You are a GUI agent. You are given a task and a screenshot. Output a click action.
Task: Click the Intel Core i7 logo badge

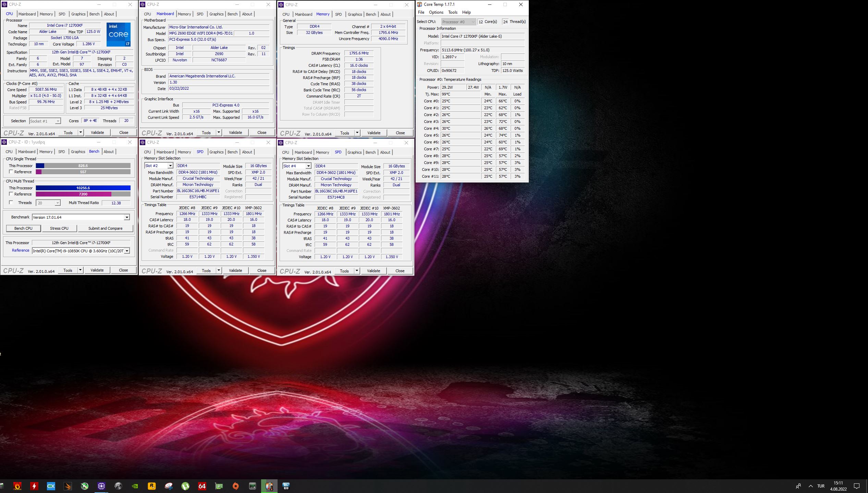click(x=119, y=35)
